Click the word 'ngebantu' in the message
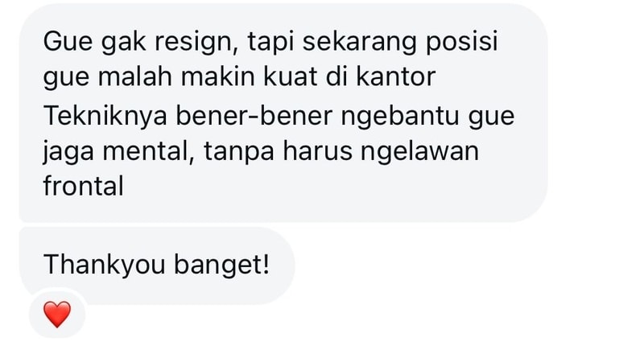 pos(400,117)
